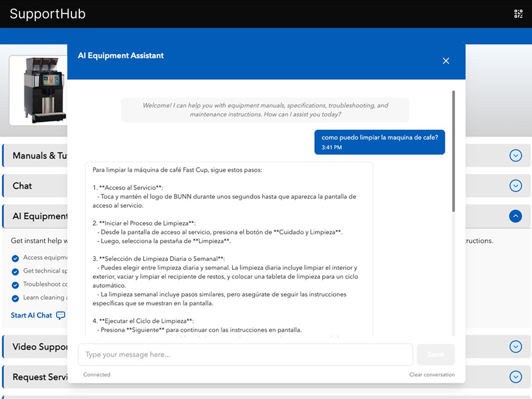Click the checkmark icon next to Get technical
This screenshot has height=399, width=532.
(15, 272)
